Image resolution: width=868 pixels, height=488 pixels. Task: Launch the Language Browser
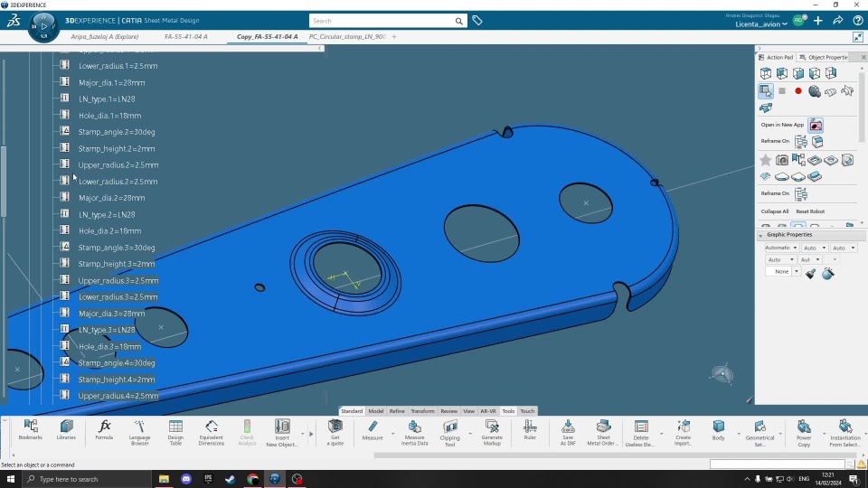(x=139, y=432)
